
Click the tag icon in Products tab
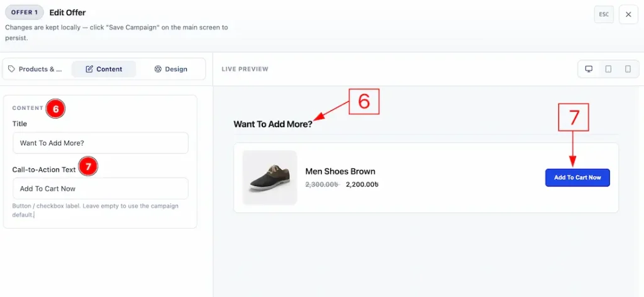(x=11, y=69)
